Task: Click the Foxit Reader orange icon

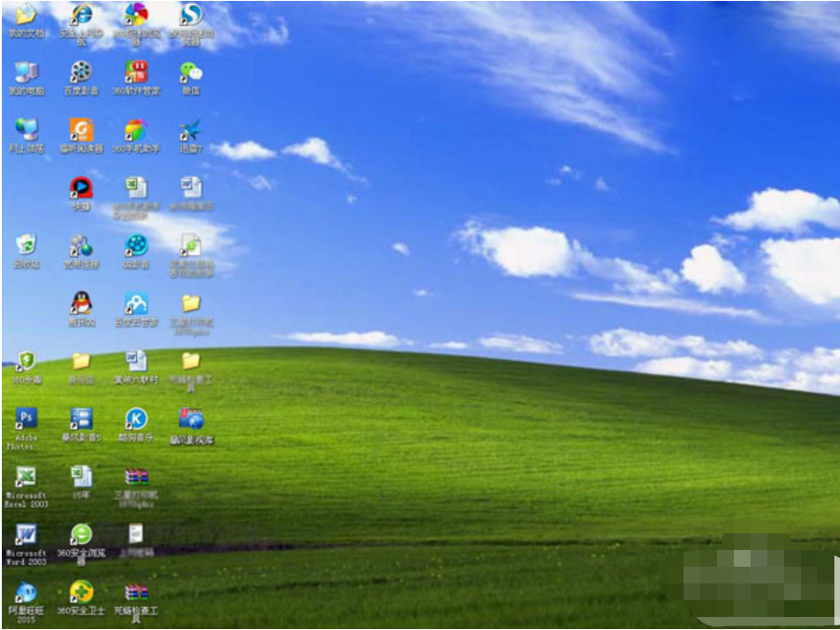Action: [81, 130]
